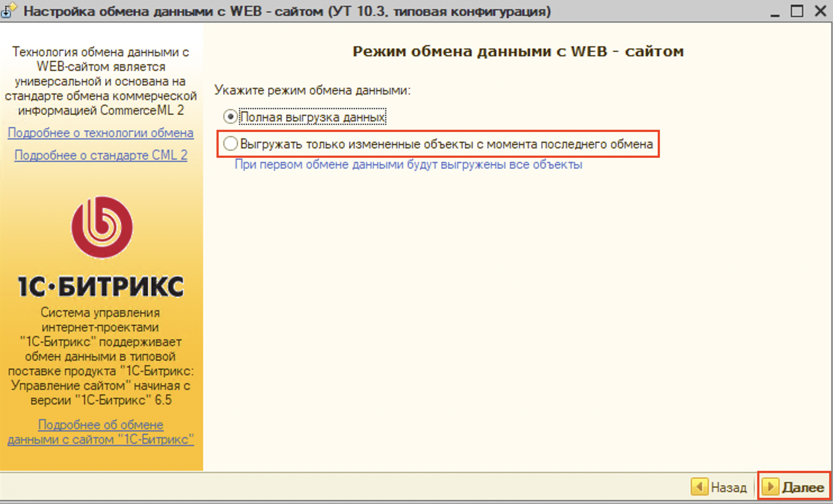The width and height of the screenshot is (833, 504).
Task: Click the label Укажите режим обмена данными
Action: [x=312, y=90]
